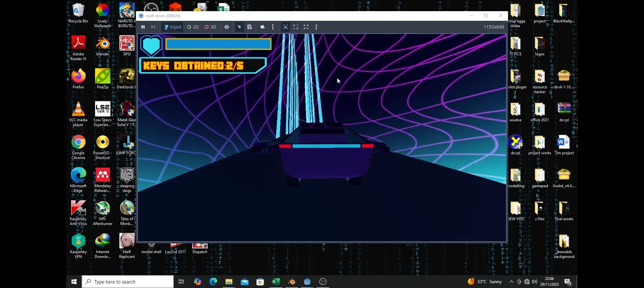Select the NieR Replicant desktop icon

(127, 246)
